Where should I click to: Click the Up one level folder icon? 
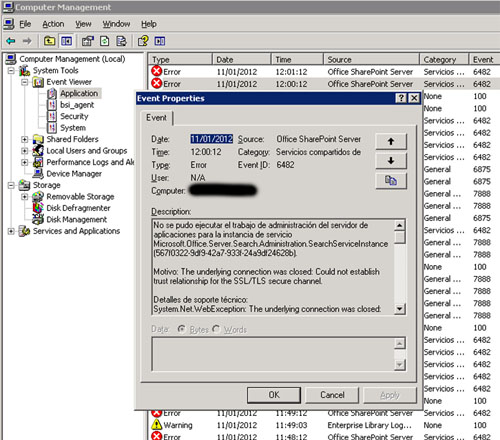click(x=50, y=41)
